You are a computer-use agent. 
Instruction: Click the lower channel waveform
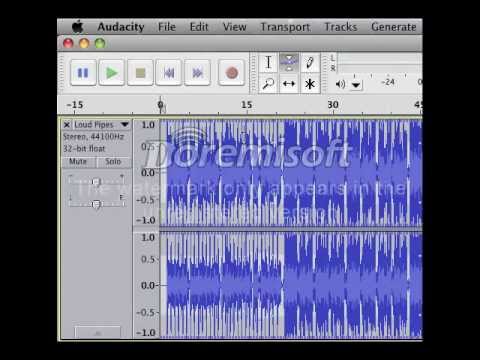291,285
